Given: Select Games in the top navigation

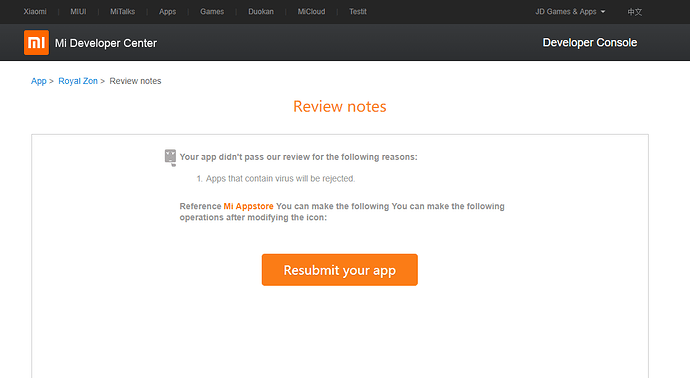Looking at the screenshot, I should coord(212,12).
